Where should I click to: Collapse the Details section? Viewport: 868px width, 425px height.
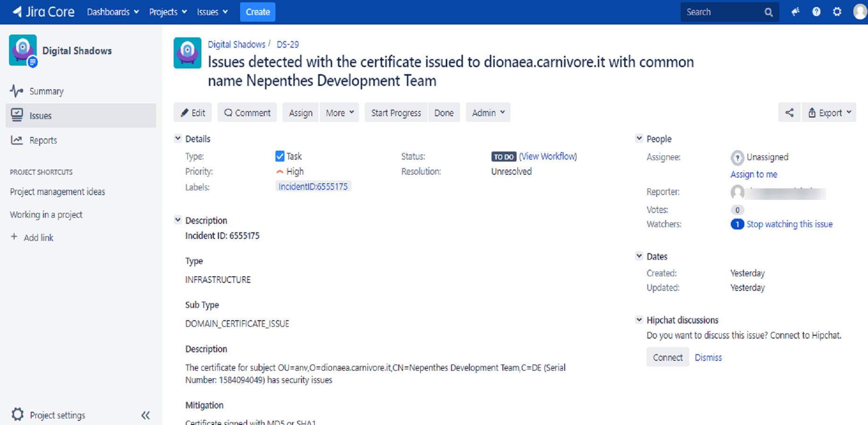point(178,138)
